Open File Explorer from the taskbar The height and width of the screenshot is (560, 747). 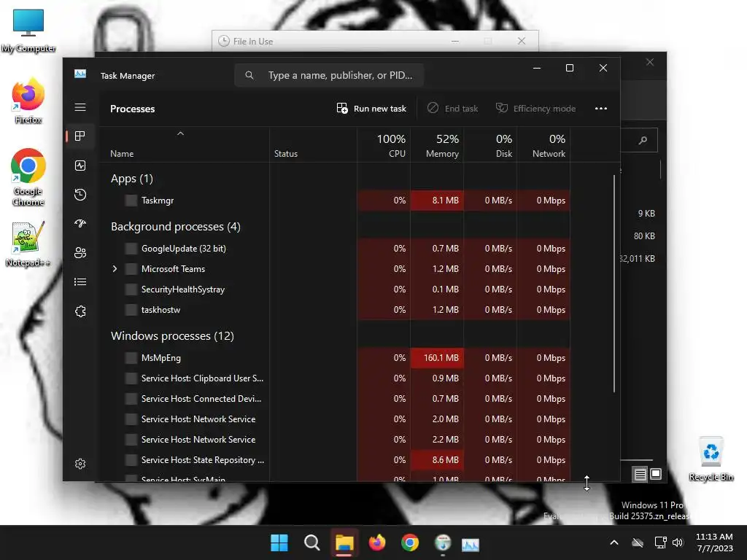[x=344, y=542]
